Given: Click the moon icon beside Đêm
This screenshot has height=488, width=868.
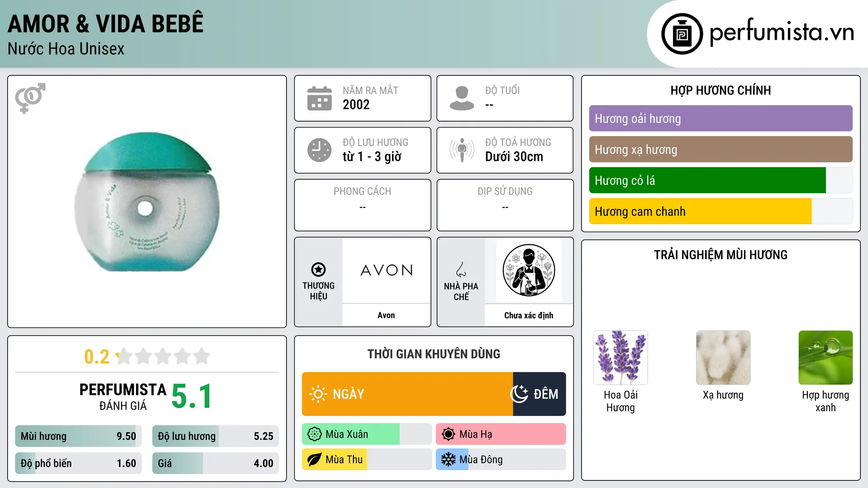Looking at the screenshot, I should point(519,394).
